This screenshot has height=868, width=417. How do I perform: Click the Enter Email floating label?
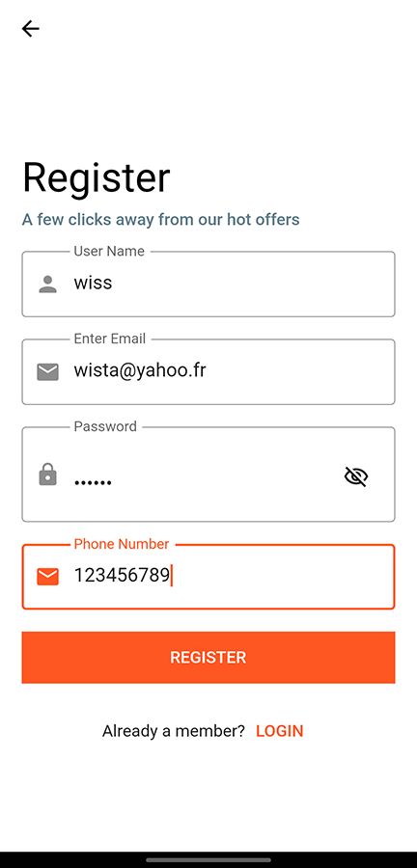(110, 339)
